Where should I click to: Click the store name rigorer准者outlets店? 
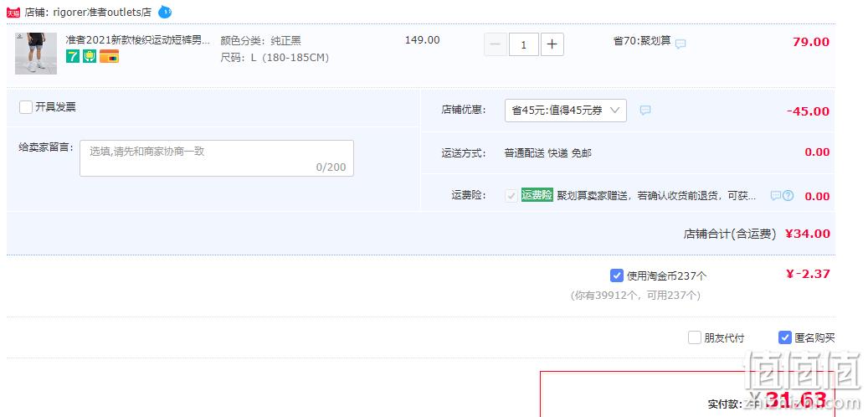(x=102, y=13)
